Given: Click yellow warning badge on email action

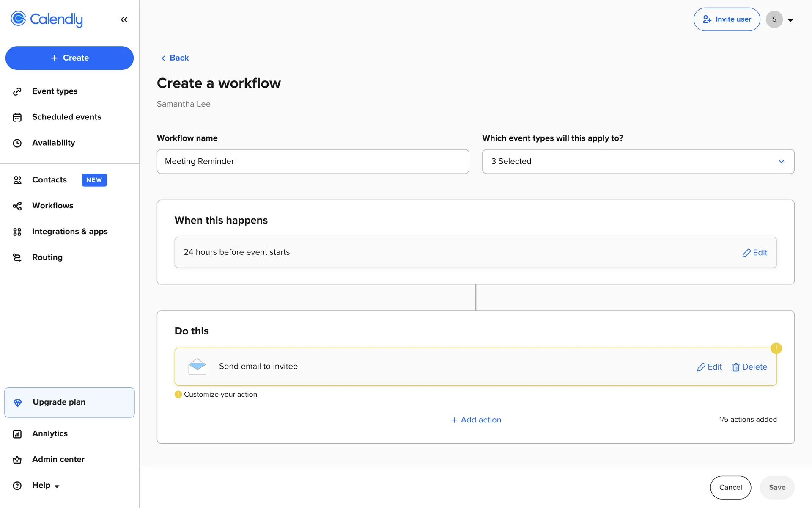Looking at the screenshot, I should [776, 348].
